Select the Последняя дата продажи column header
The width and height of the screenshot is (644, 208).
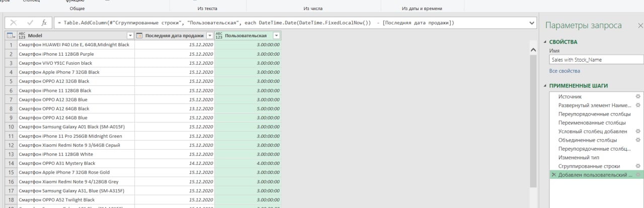click(174, 36)
